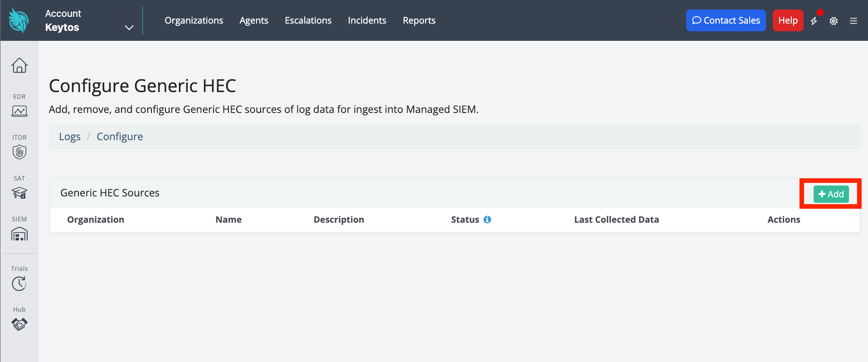
Task: Open the Organizations menu item
Action: [194, 20]
